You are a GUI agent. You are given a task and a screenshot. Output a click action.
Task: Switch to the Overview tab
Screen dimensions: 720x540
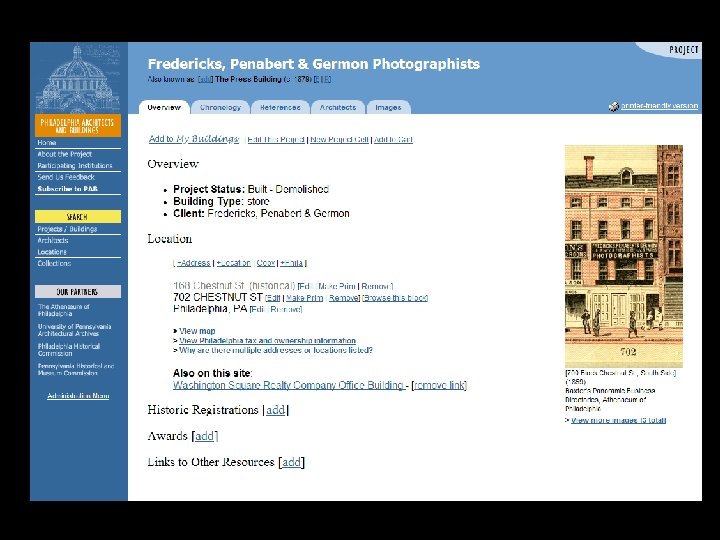164,107
